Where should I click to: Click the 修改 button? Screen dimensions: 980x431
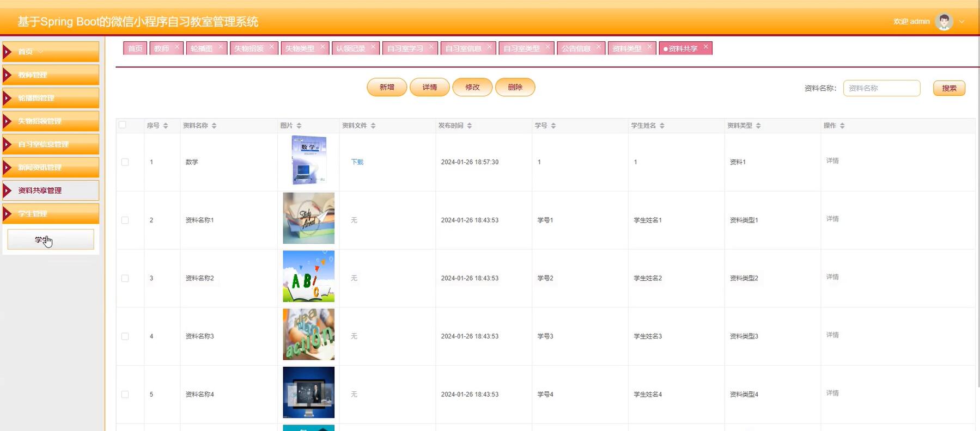[472, 87]
